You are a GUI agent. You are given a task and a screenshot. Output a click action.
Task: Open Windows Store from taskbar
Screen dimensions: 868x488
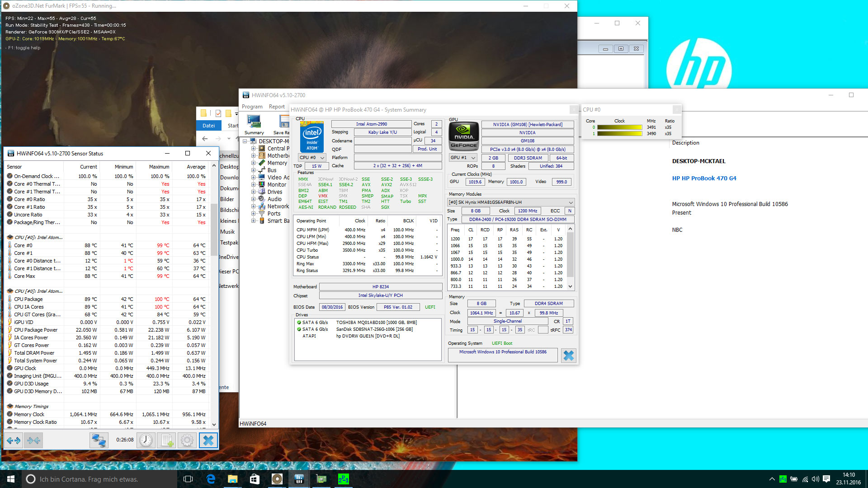[255, 479]
